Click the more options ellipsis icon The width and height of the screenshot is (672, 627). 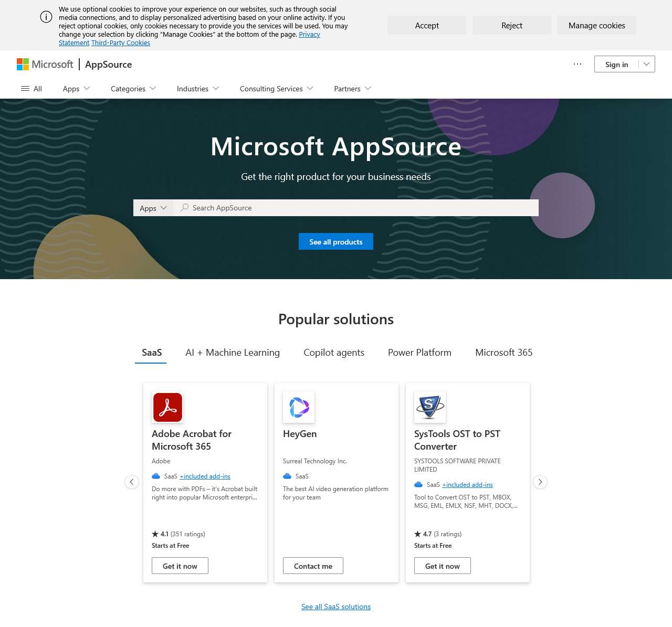coord(577,64)
